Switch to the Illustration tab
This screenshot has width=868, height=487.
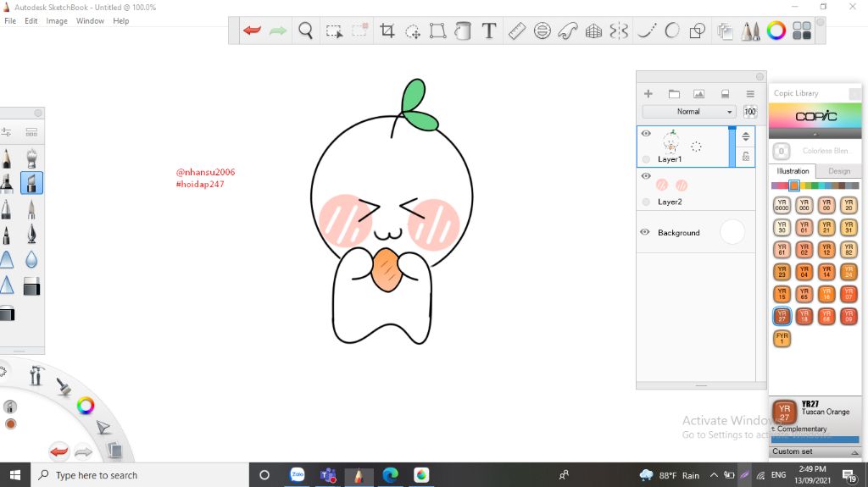point(793,171)
